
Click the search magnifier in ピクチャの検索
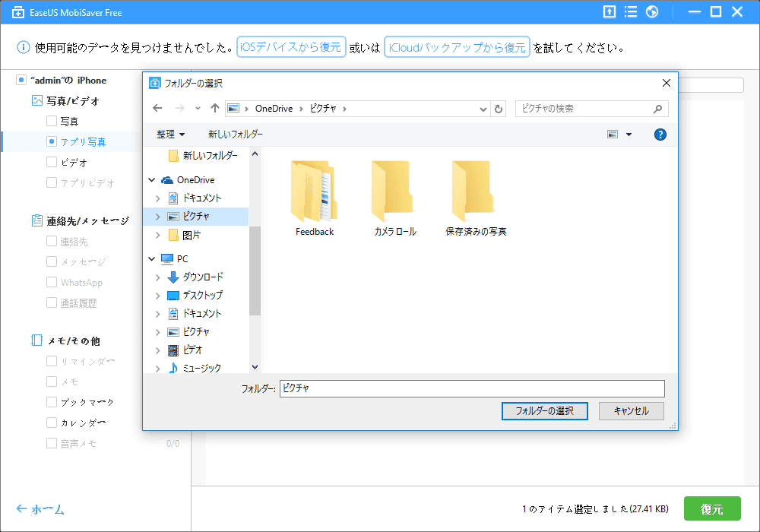(657, 109)
